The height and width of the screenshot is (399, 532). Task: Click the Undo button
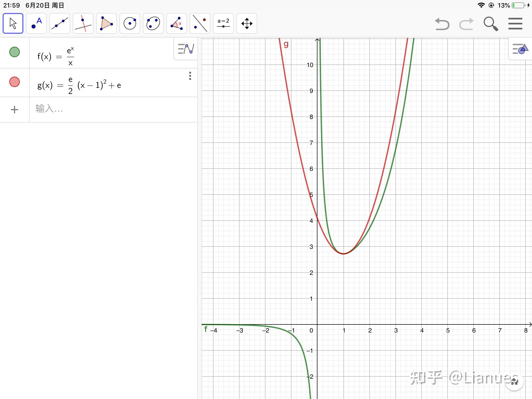[x=442, y=24]
